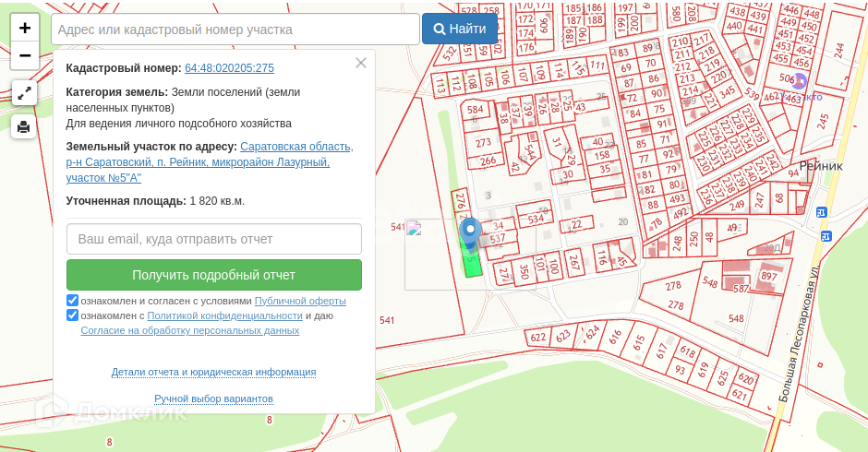
Task: Expand Детали отчета и юридическая информация
Action: click(x=213, y=372)
